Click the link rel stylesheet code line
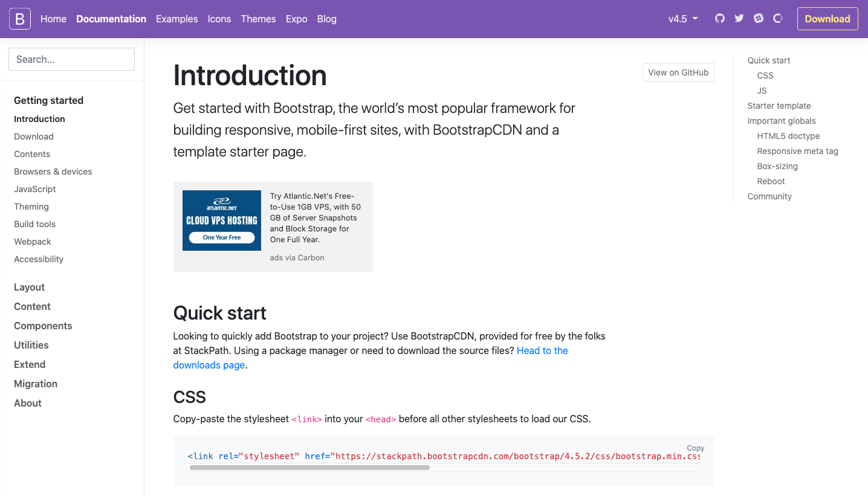868x496 pixels. (x=444, y=456)
